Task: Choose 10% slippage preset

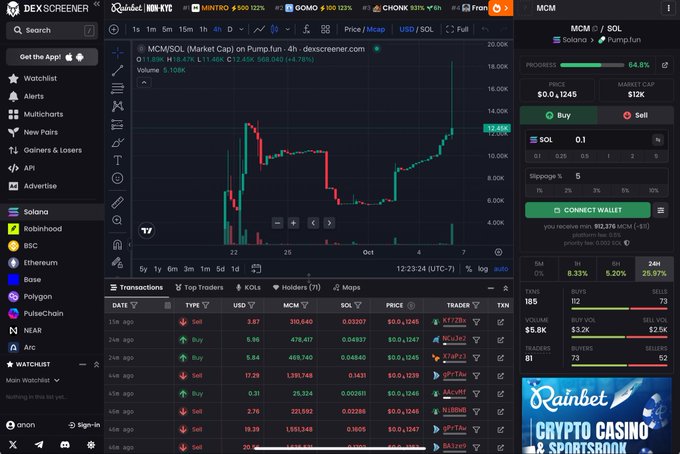Action: click(x=653, y=190)
